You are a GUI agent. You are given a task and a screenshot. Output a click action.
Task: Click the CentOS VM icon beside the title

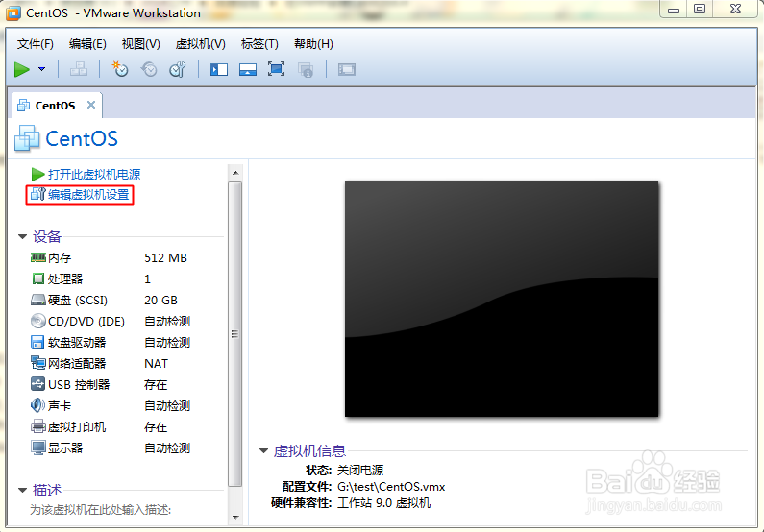click(x=27, y=138)
